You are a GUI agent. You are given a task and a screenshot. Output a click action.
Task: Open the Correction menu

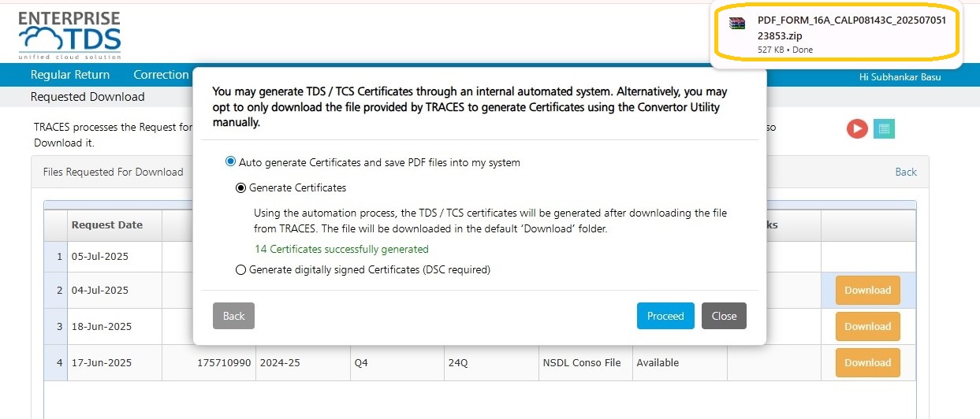pyautogui.click(x=161, y=75)
